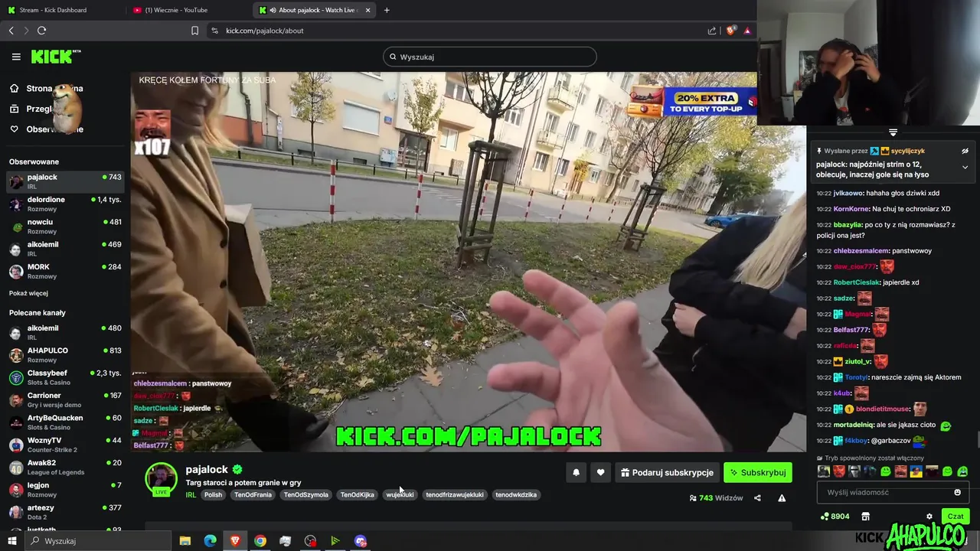Click browser back arrow
This screenshot has height=551, width=980.
click(x=11, y=31)
